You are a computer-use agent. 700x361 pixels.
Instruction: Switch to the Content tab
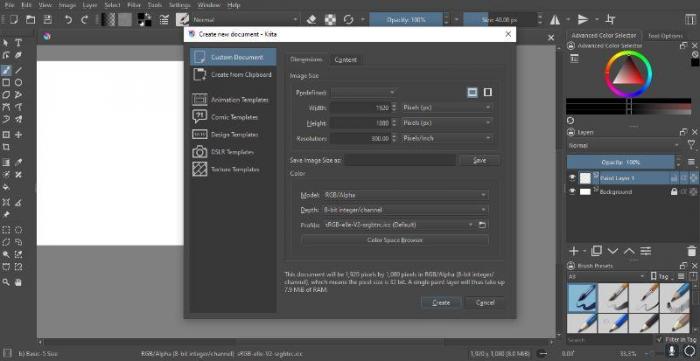coord(346,60)
